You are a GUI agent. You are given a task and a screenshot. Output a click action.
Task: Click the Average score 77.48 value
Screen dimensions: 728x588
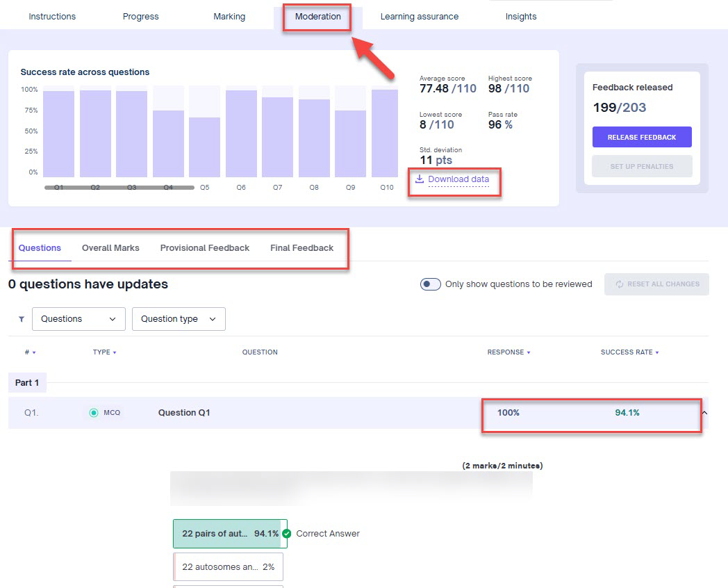[447, 89]
